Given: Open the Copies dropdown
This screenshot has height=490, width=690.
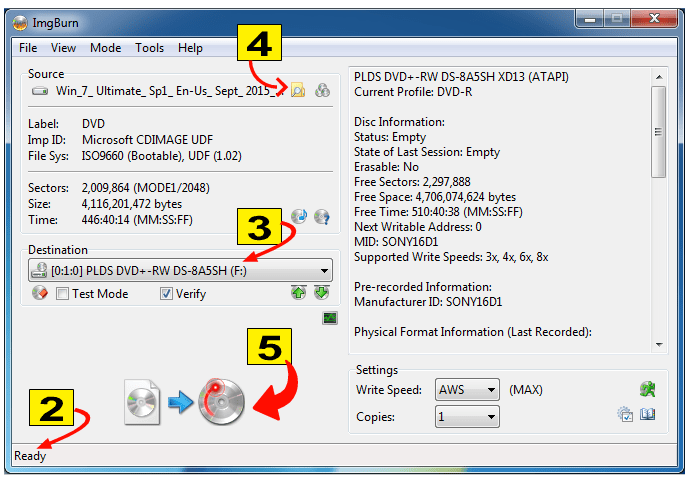Looking at the screenshot, I should tap(467, 417).
